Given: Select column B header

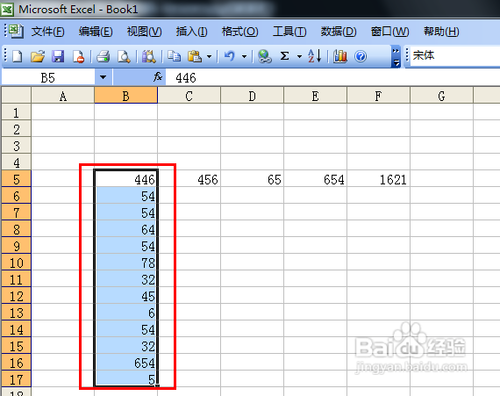Looking at the screenshot, I should [126, 96].
